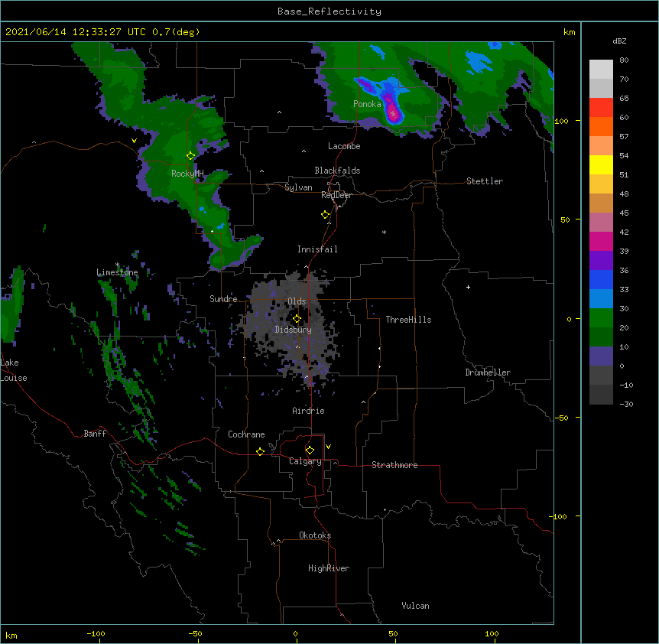This screenshot has height=644, width=659.
Task: Click the white 80 dBZ color swatch
Action: pyautogui.click(x=601, y=70)
